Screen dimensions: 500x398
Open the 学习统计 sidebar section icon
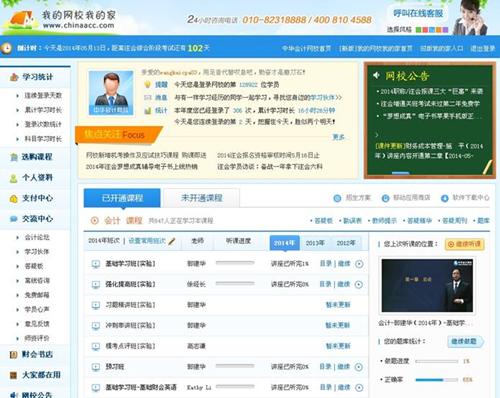click(14, 77)
